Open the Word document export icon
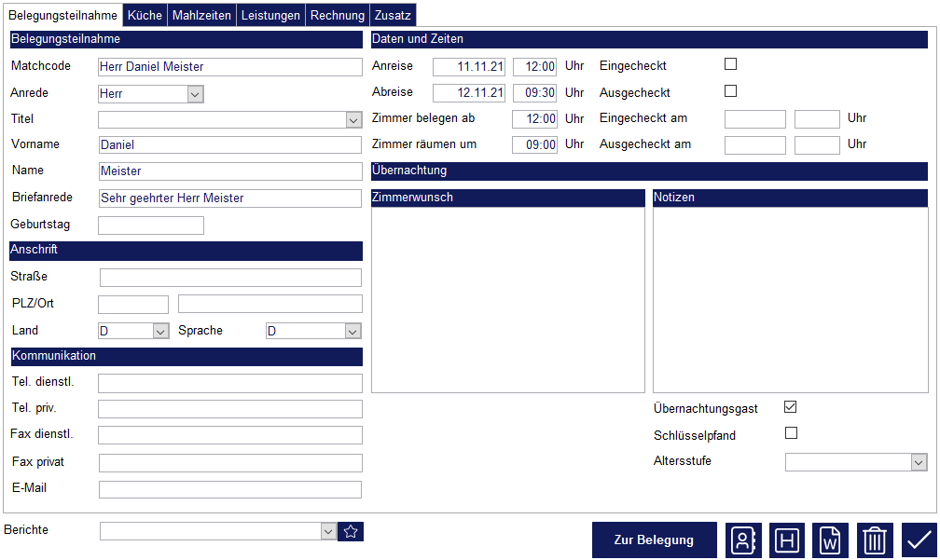Screen dimensions: 940x560 point(830,540)
